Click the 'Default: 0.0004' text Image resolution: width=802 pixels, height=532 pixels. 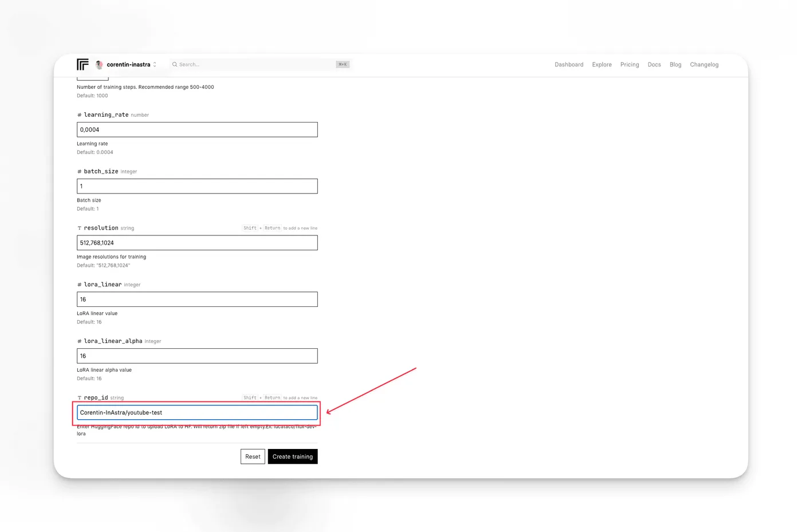(x=95, y=152)
